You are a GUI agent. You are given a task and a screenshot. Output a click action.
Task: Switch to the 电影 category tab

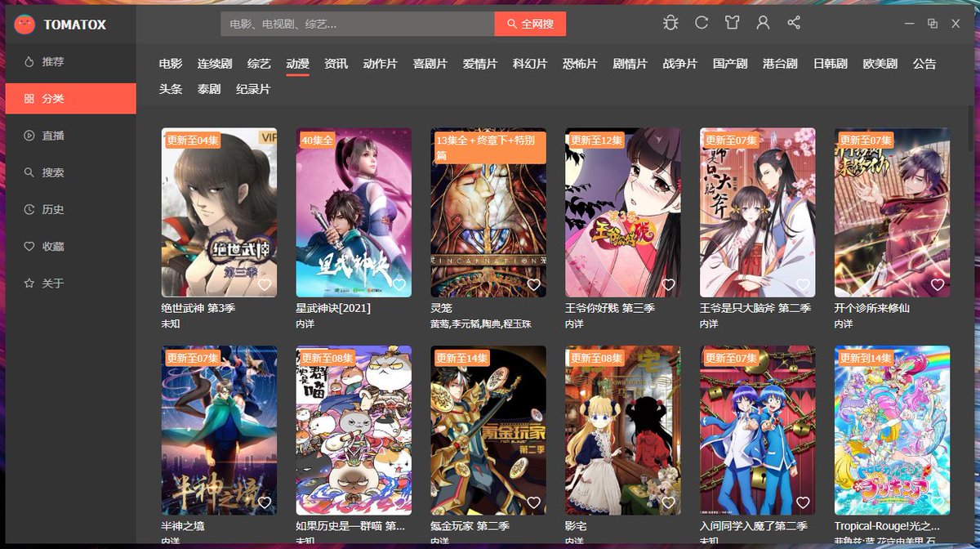pos(169,63)
